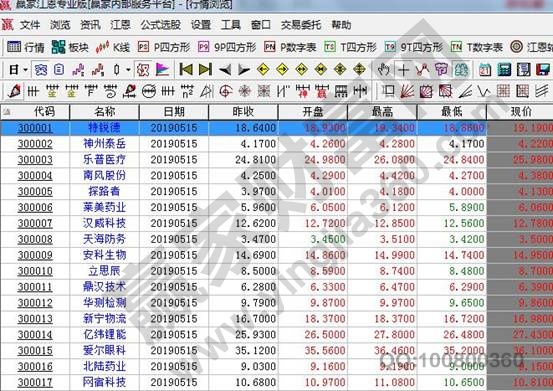Click the red and teal save icon
Image resolution: width=553 pixels, height=391 pixels.
543,70
